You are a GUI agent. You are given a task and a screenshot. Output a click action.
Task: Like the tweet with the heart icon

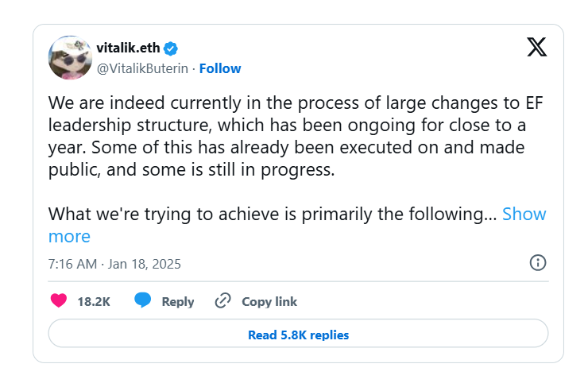[59, 301]
